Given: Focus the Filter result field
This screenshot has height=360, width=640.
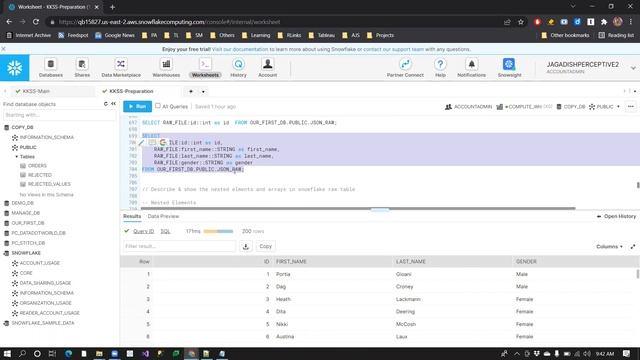Looking at the screenshot, I should (180, 246).
